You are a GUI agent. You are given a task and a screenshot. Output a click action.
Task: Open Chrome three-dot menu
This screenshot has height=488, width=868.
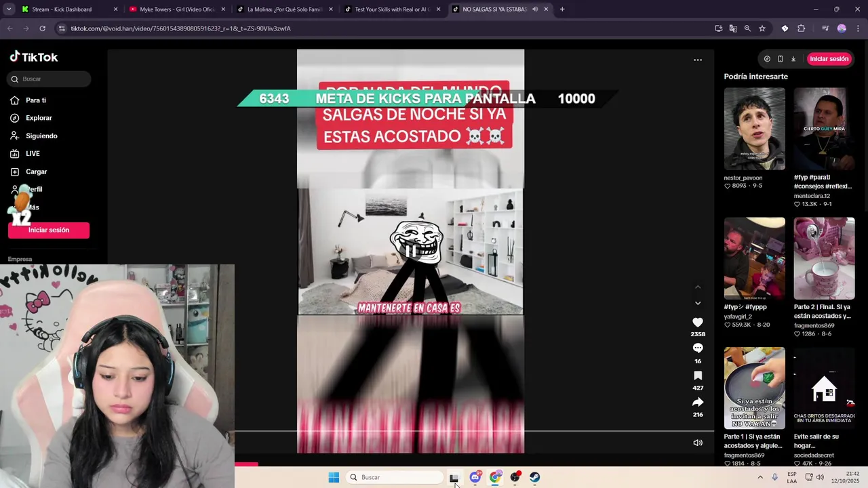[858, 28]
